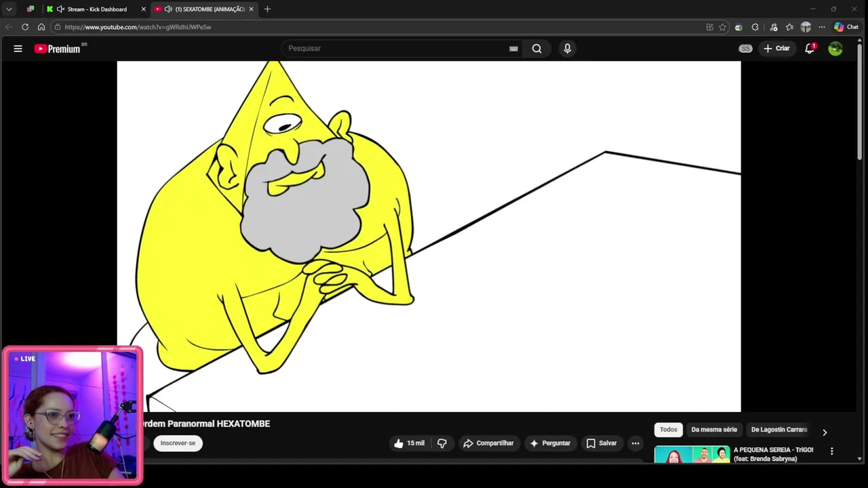Go back with browser back arrow
The height and width of the screenshot is (488, 868).
tap(9, 27)
